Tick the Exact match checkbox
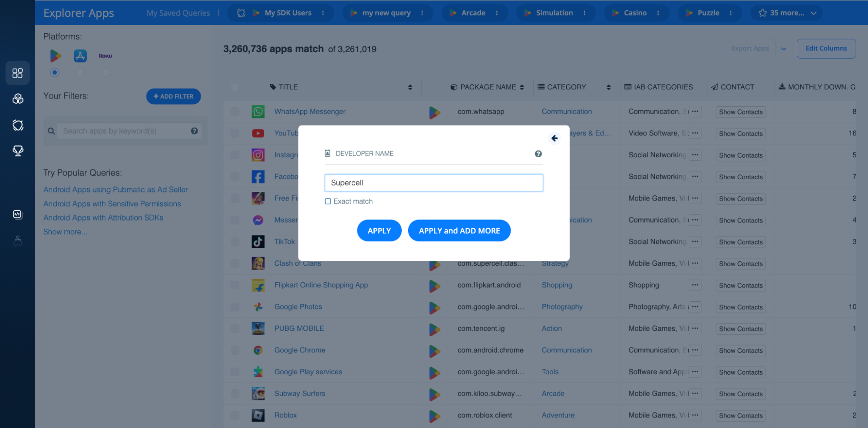This screenshot has width=868, height=428. tap(328, 201)
